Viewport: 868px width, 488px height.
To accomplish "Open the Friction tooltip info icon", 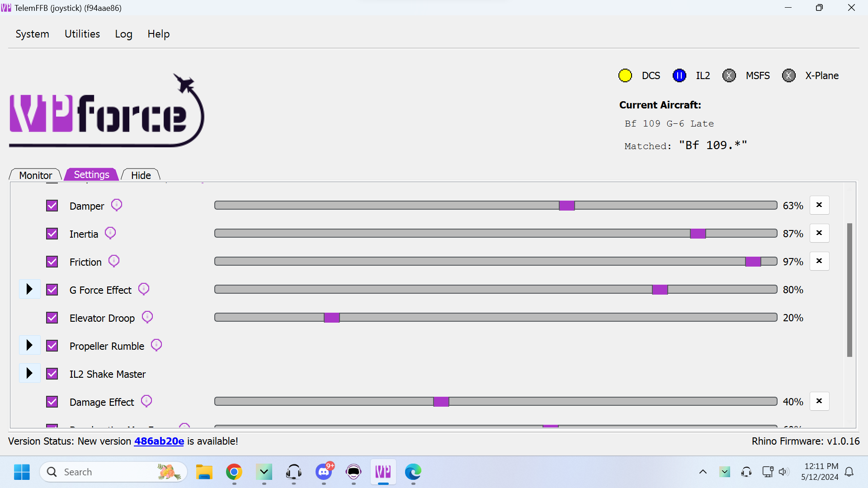I will tap(114, 261).
